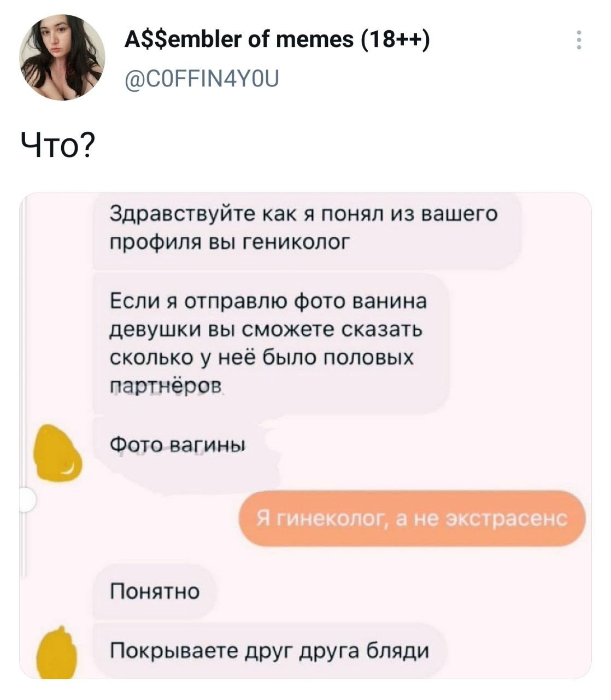Tap the first message starting with "Здравствуйте"
611x700 pixels.
[x=304, y=227]
